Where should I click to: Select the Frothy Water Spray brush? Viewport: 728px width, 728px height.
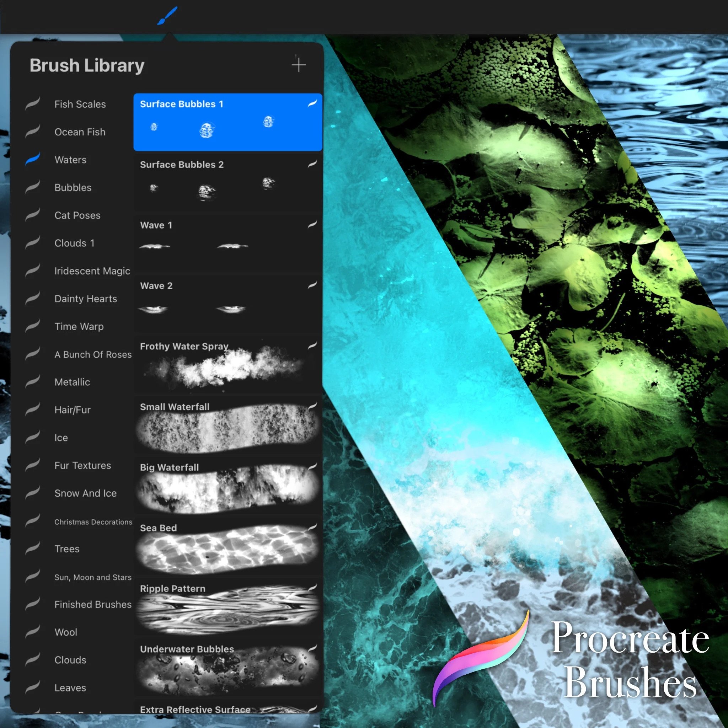pyautogui.click(x=227, y=364)
